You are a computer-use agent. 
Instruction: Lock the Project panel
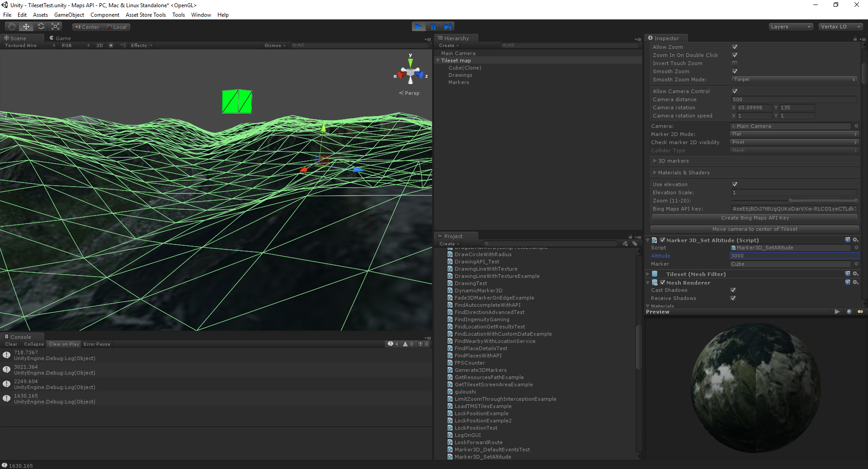coord(630,237)
